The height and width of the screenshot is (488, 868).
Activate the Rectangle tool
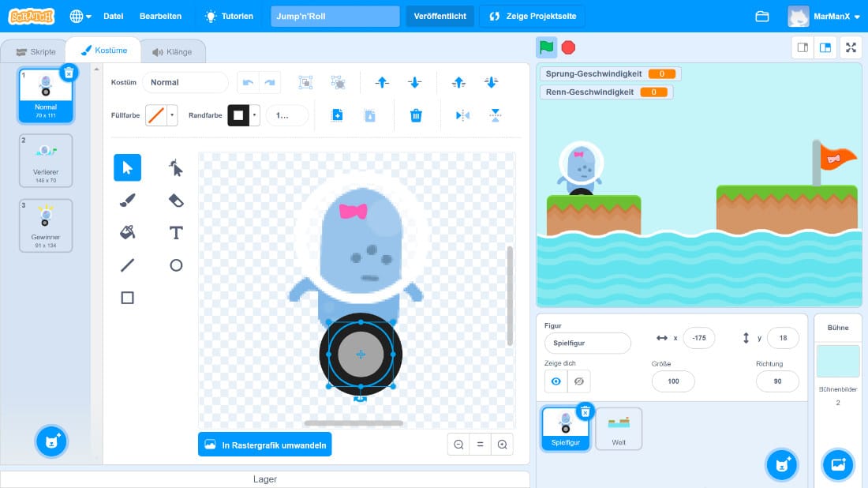click(128, 298)
